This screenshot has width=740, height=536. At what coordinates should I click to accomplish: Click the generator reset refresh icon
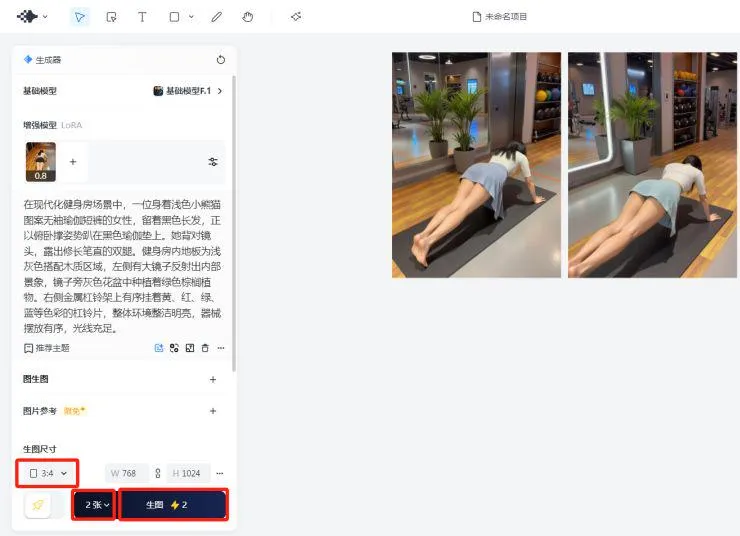pos(220,59)
